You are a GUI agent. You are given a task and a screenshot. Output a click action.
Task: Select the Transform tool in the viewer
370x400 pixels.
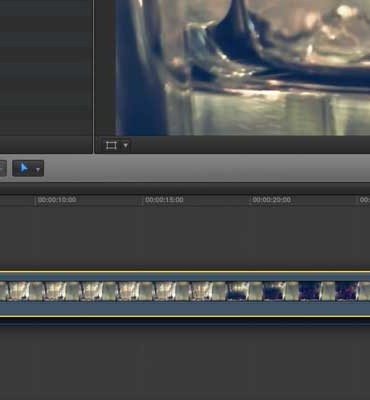(x=111, y=146)
